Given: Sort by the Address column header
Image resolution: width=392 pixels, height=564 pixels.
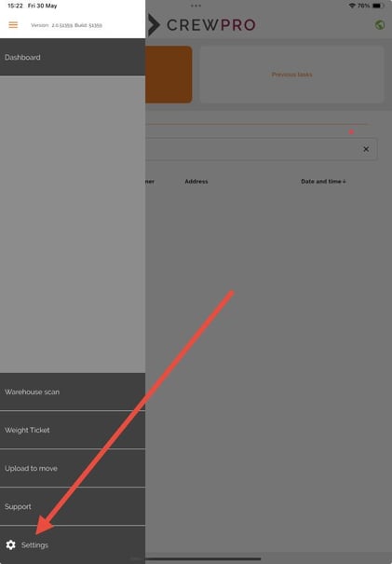Looking at the screenshot, I should click(x=196, y=181).
